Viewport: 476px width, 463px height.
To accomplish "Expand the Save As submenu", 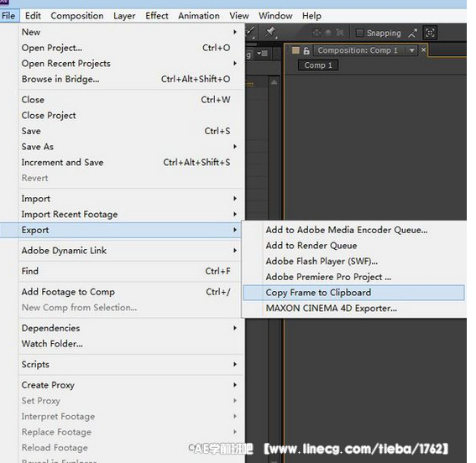I will click(130, 147).
